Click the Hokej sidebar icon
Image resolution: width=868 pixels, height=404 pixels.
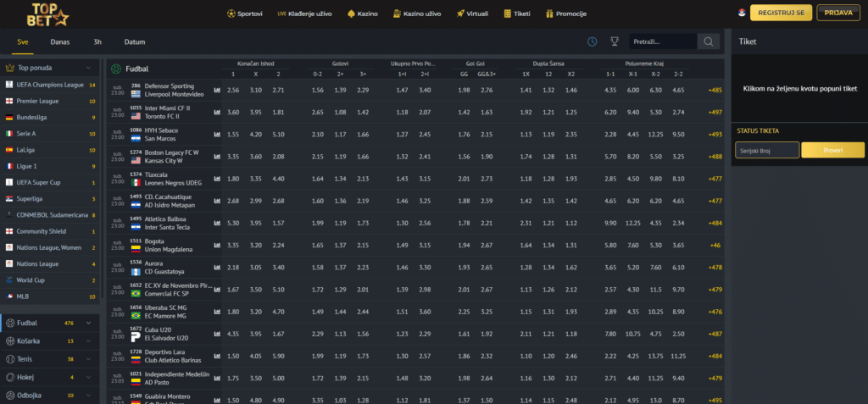[9, 378]
